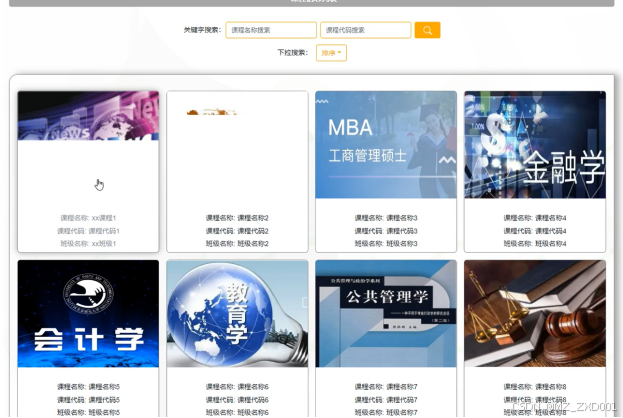The width and height of the screenshot is (623, 418).
Task: Click the 关键字搜索 label
Action: pyautogui.click(x=202, y=30)
